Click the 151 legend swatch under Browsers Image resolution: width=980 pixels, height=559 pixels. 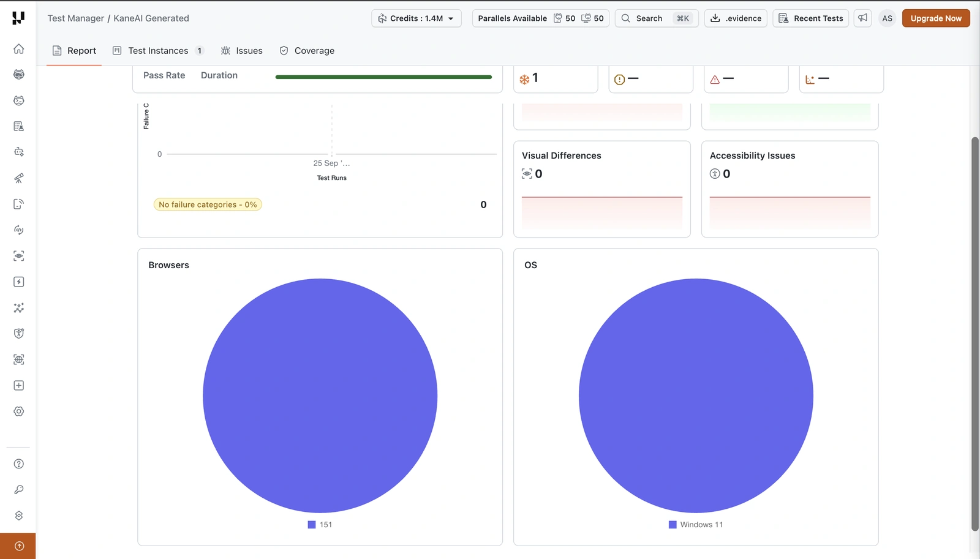[x=312, y=525]
